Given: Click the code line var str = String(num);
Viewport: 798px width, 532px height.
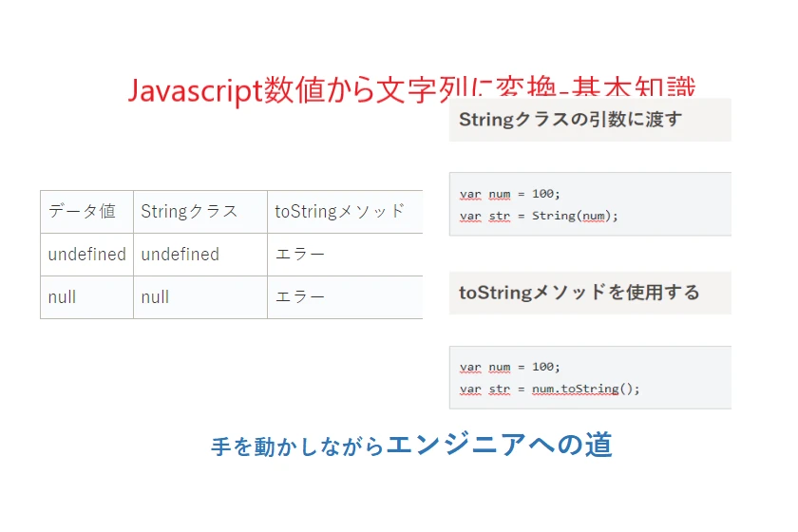Looking at the screenshot, I should [539, 217].
